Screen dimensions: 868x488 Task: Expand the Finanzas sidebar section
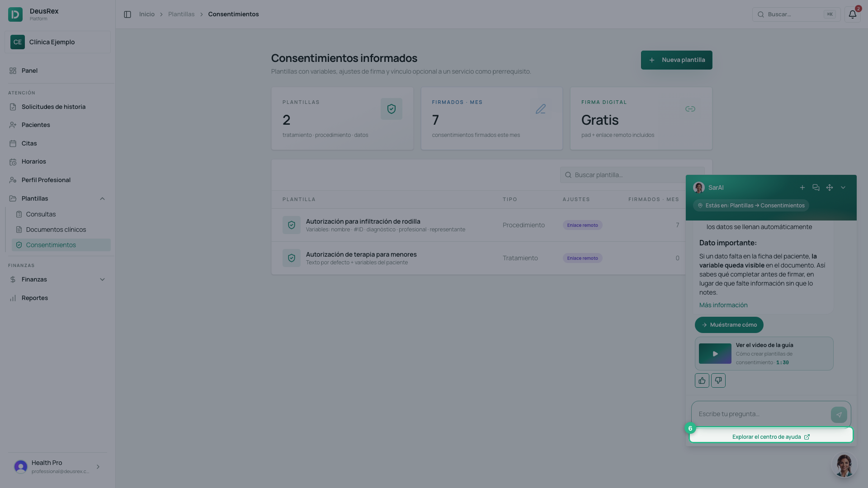[x=102, y=280]
